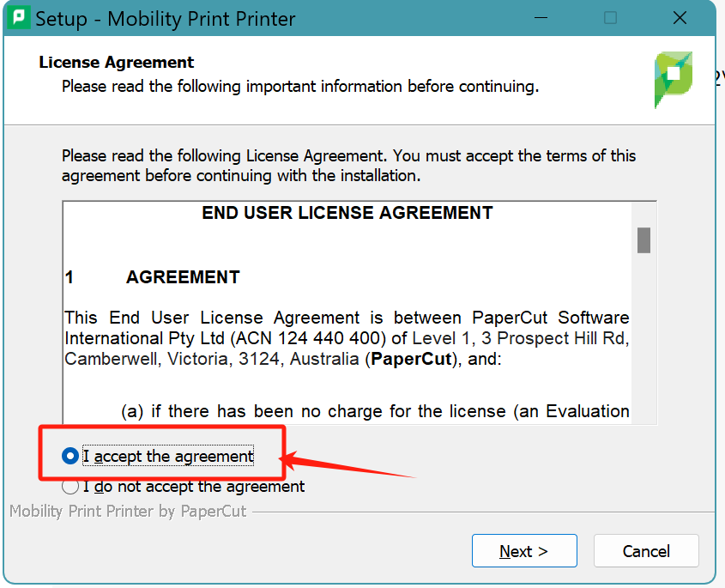725x588 pixels.
Task: Cancel the Mobility Print setup
Action: click(646, 550)
